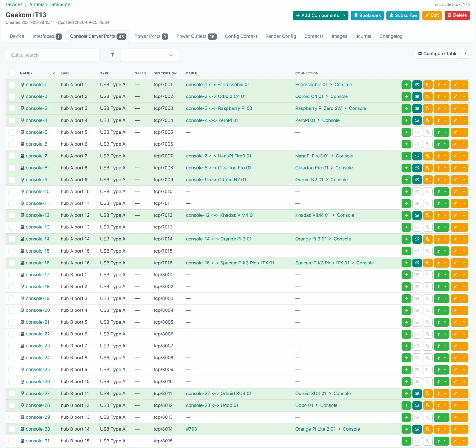Check the box for console-1
The height and width of the screenshot is (448, 476).
[x=12, y=85]
